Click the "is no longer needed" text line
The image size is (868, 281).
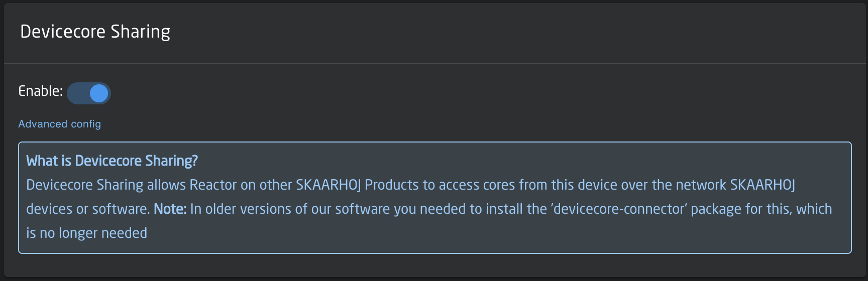[x=86, y=233]
